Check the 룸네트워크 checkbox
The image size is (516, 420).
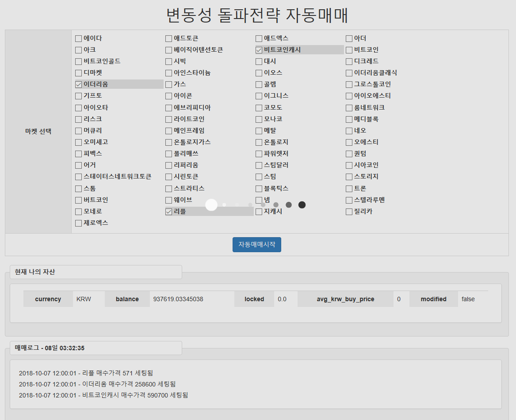tap(349, 108)
